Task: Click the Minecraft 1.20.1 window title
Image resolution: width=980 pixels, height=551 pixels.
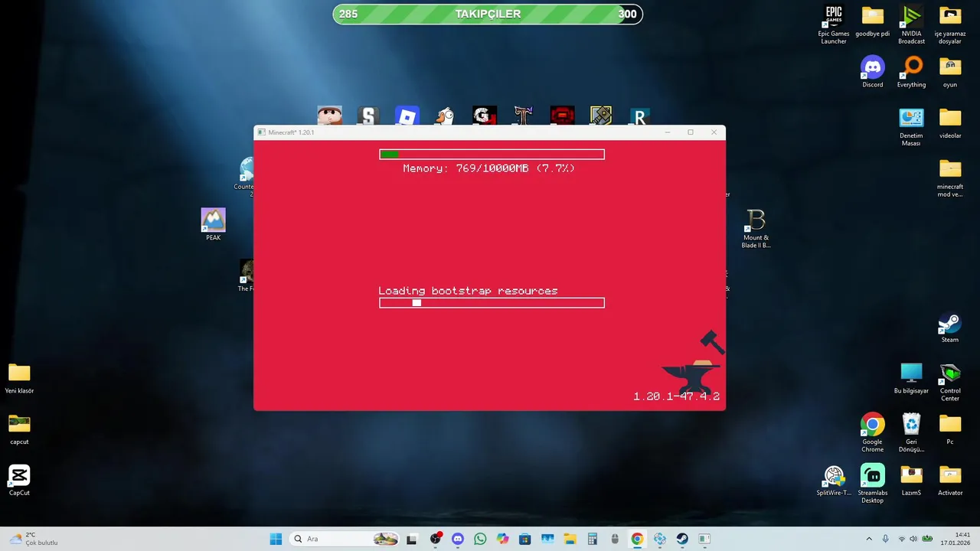Action: pyautogui.click(x=291, y=132)
